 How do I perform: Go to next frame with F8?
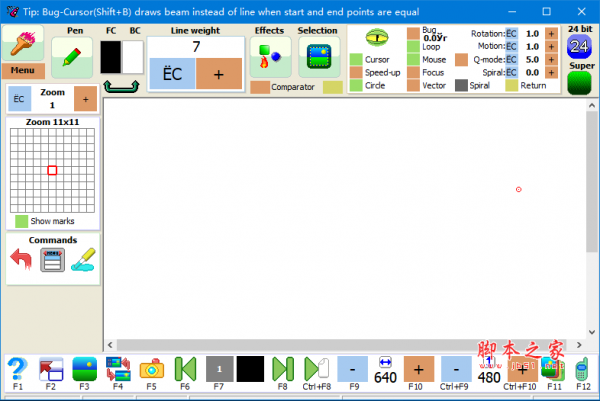pos(283,369)
